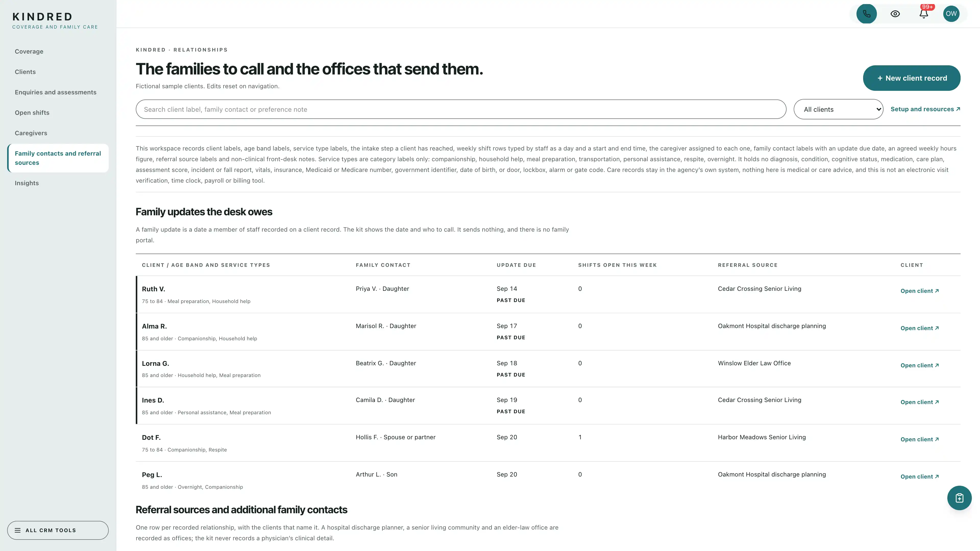Open Enquiries and assessments page

coord(56,92)
